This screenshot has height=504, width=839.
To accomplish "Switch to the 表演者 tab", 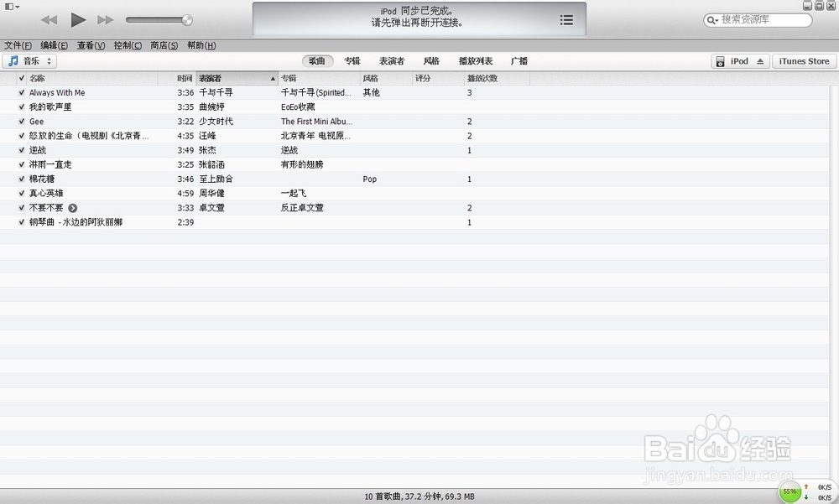I will point(392,61).
